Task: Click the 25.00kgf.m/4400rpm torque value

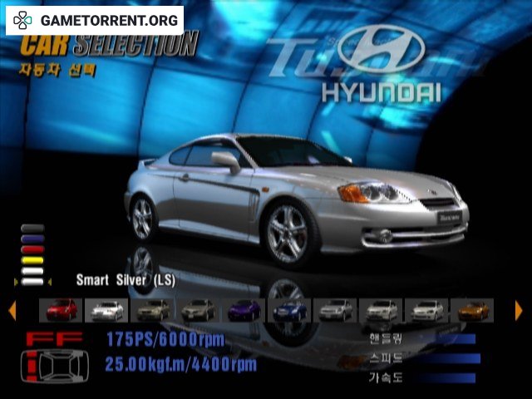Action: click(x=181, y=364)
